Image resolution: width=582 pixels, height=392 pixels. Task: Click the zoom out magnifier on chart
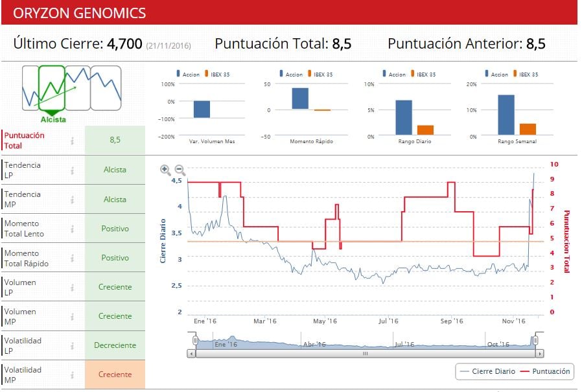point(180,170)
